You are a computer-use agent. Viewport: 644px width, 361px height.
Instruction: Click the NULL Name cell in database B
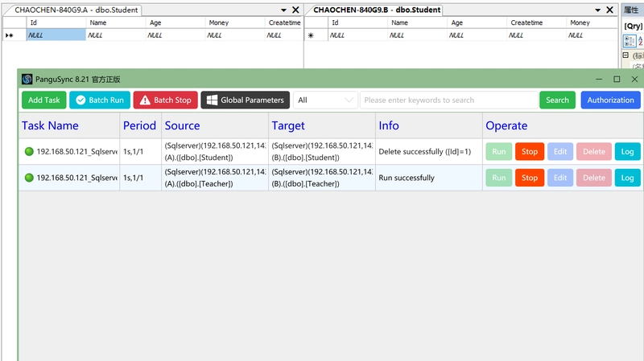(417, 35)
